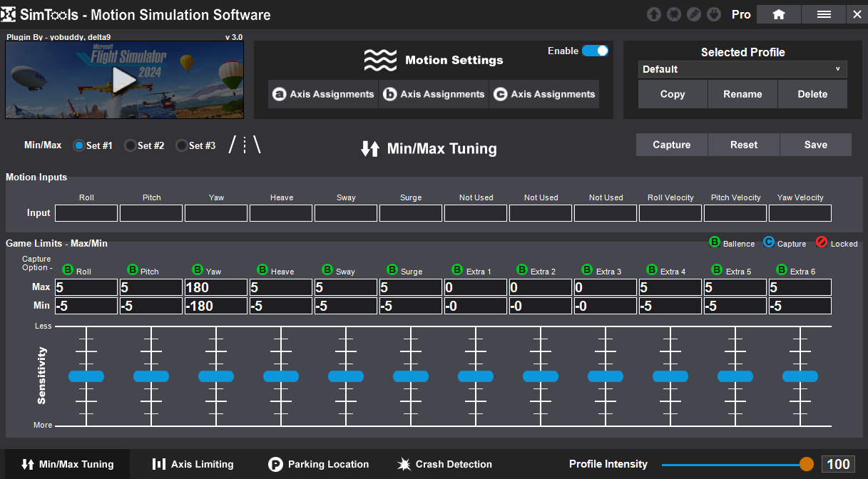Click the burst icon in title bar

coord(673,14)
